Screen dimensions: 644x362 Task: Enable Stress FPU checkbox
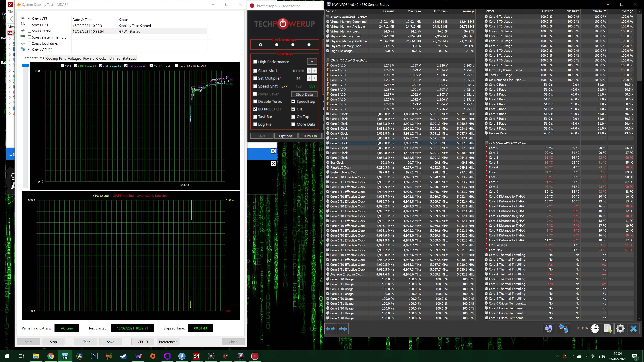point(30,25)
